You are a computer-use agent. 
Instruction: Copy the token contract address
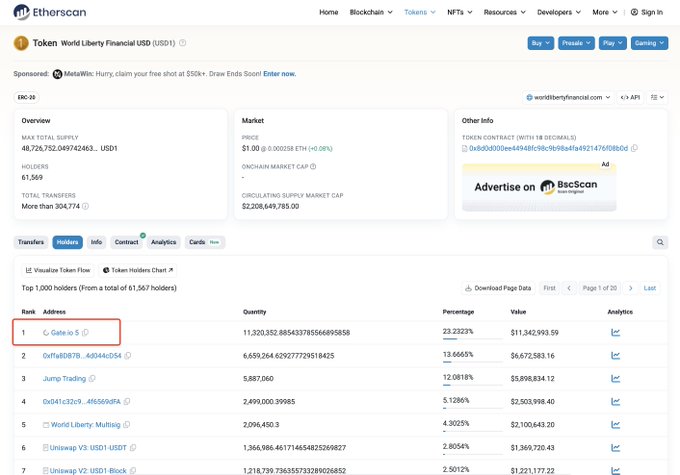635,148
